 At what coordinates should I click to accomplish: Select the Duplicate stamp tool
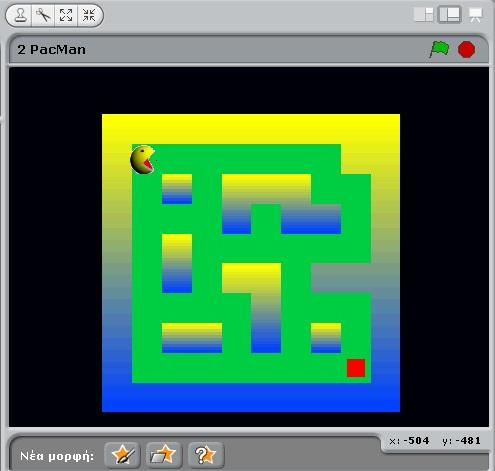(20, 15)
